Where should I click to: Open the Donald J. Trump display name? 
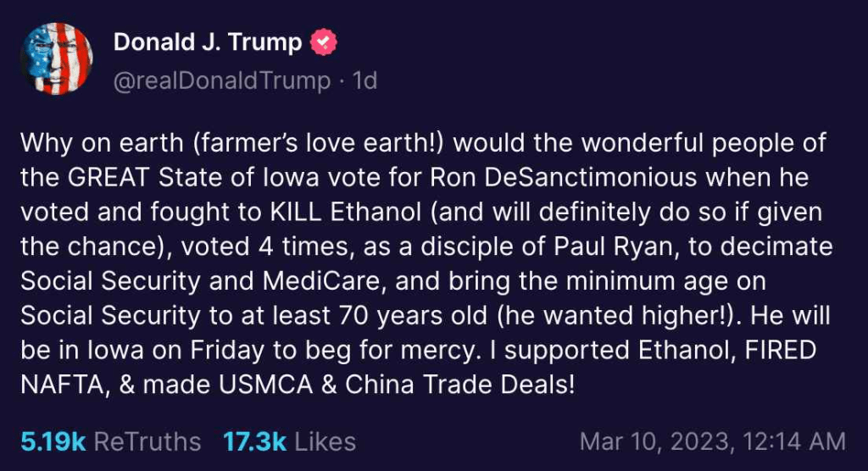208,42
